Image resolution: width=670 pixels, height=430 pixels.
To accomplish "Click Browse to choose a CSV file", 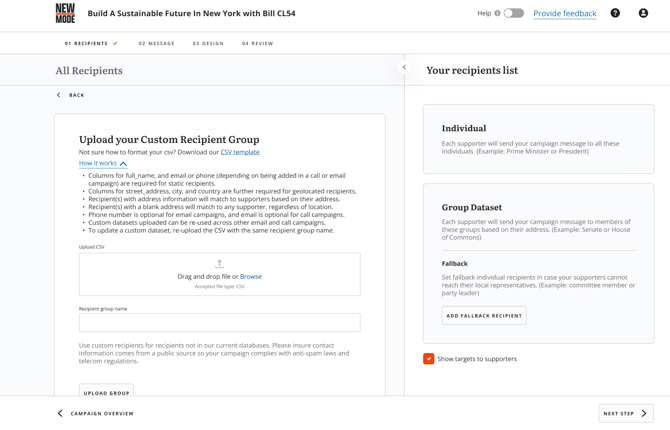I will 251,277.
